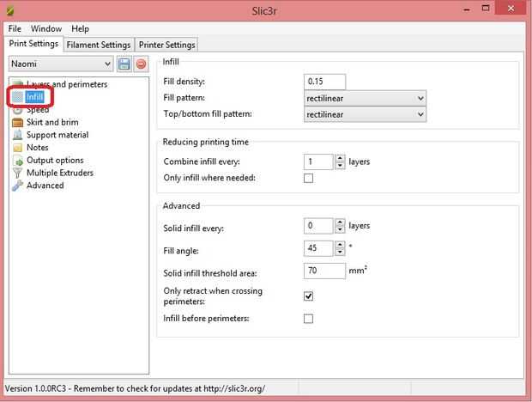The width and height of the screenshot is (532, 402).
Task: Open the Window menu
Action: click(46, 29)
